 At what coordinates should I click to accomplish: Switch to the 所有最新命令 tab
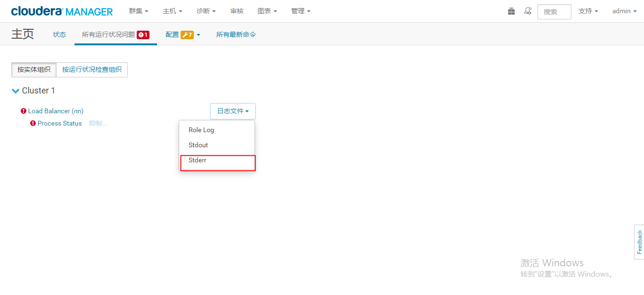(236, 34)
